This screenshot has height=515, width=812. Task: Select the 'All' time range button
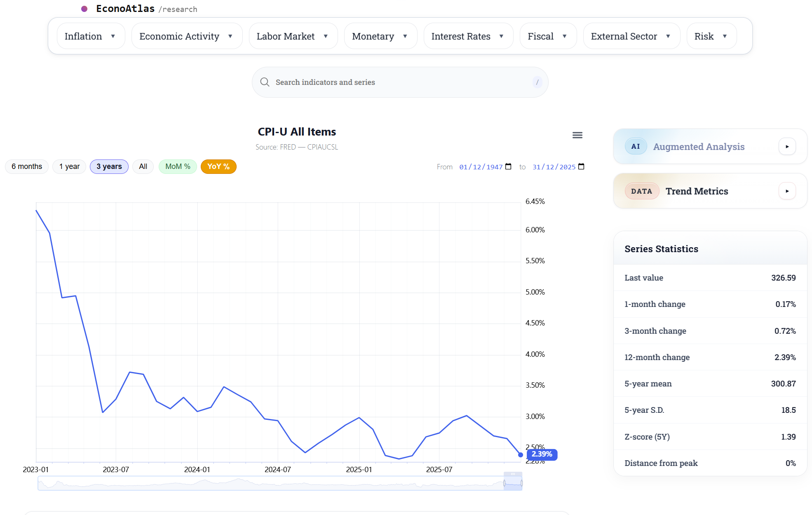coord(143,166)
